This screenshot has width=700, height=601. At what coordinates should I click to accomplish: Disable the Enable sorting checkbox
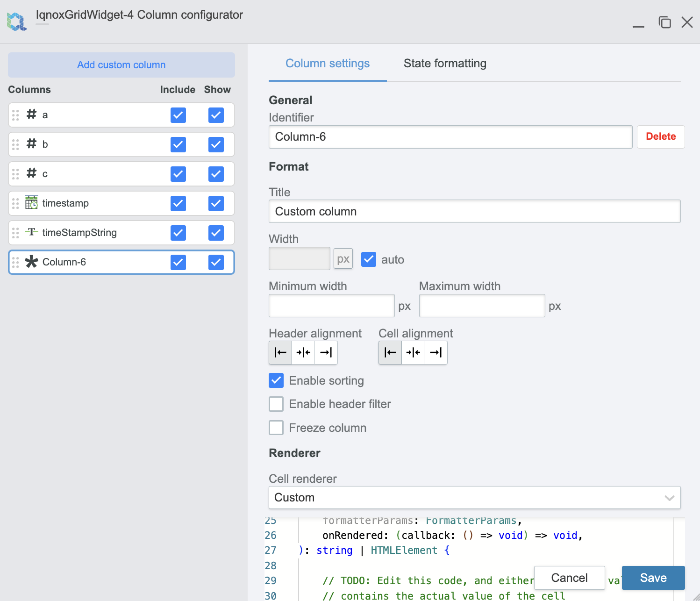[276, 380]
